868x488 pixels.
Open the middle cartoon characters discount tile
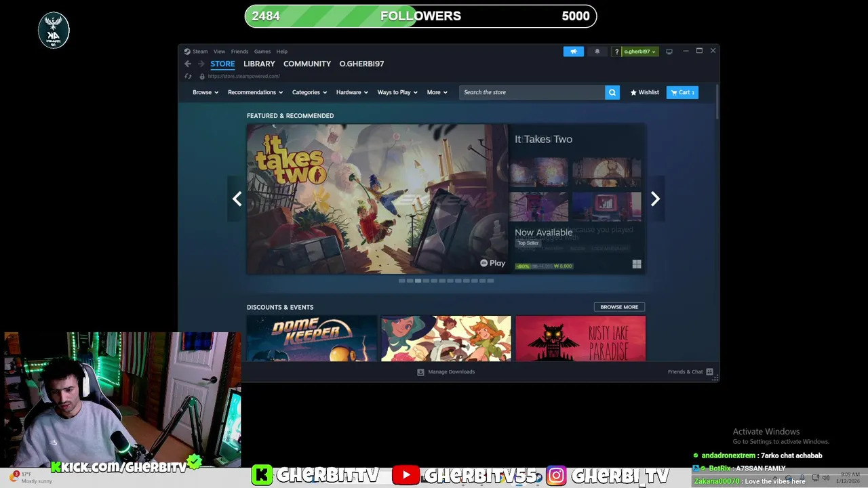446,338
